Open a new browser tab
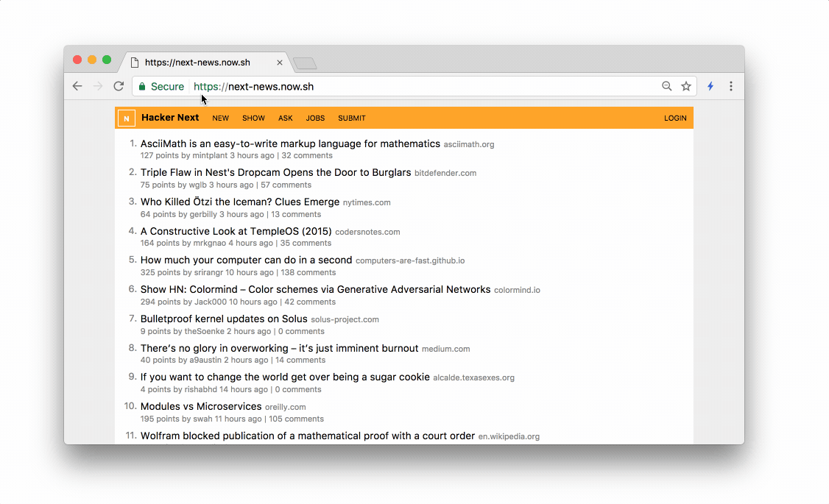 (x=305, y=63)
